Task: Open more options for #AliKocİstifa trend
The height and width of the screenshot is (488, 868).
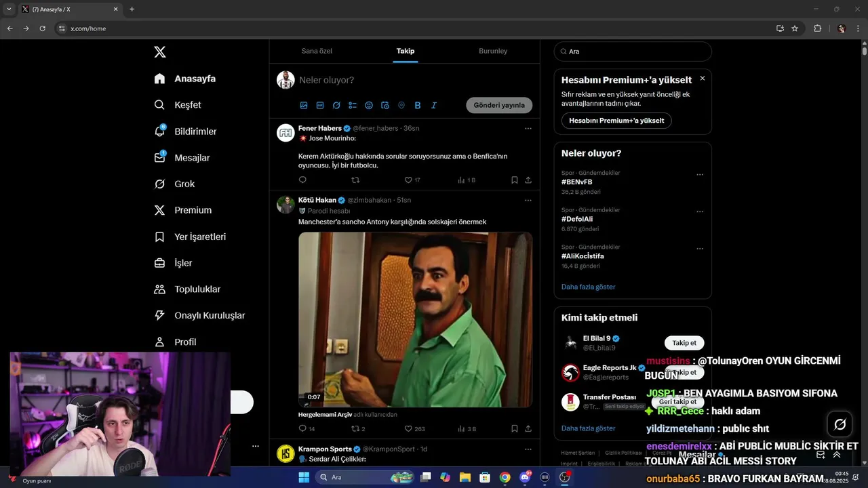Action: click(x=700, y=249)
